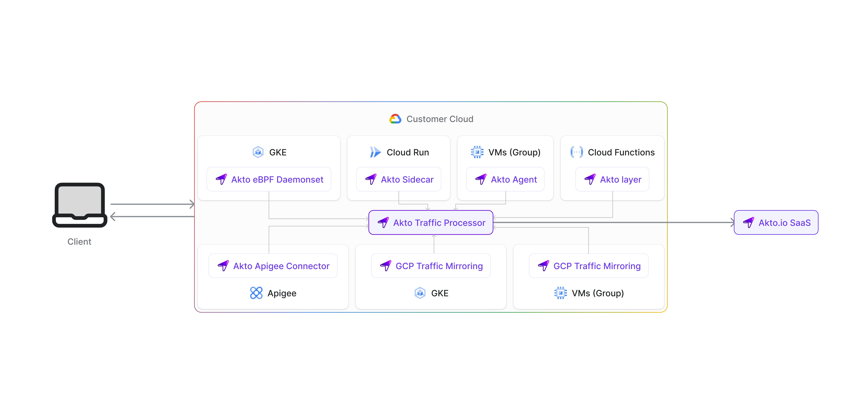Click the bottom VMs (Group) chip icon
This screenshot has width=868, height=414.
click(x=560, y=293)
